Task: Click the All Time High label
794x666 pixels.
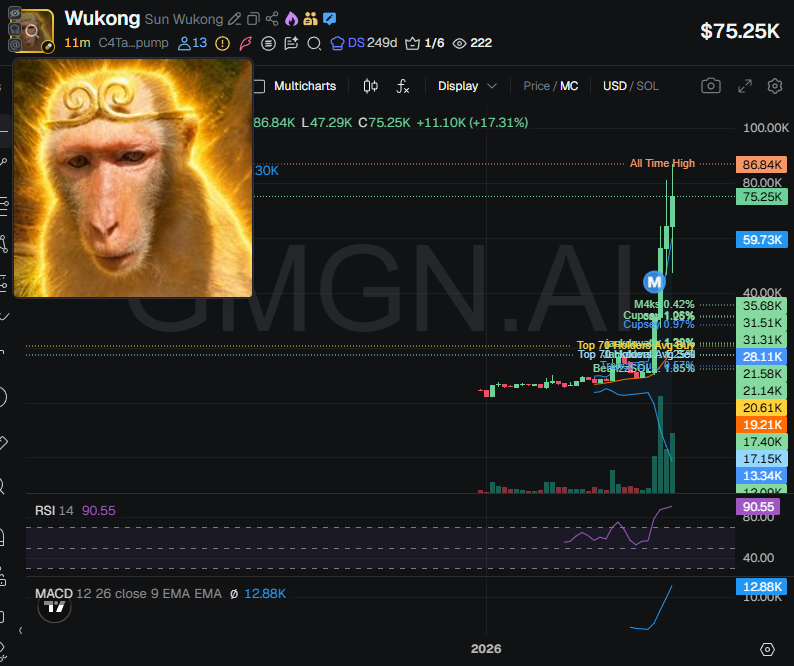Action: [662, 163]
